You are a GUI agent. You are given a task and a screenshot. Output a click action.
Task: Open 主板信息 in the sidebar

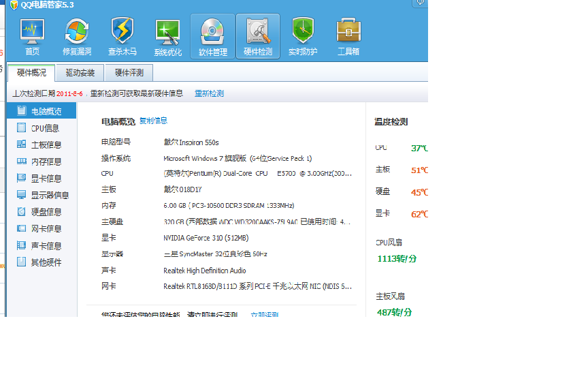(x=44, y=144)
